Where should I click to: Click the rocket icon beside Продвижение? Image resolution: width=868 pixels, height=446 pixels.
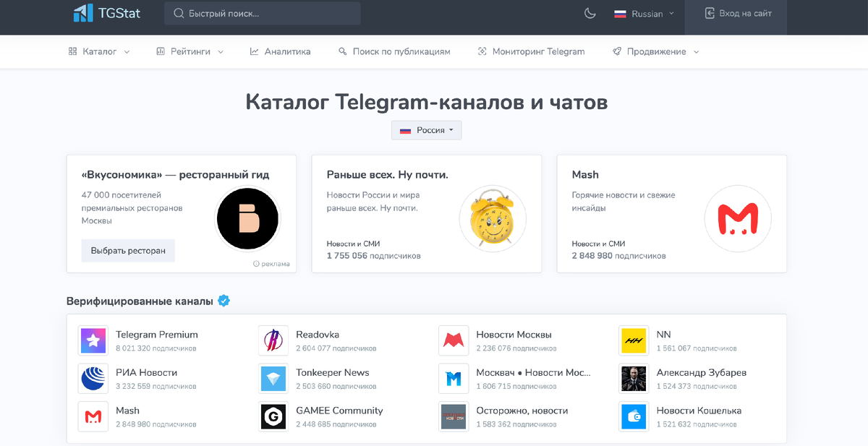click(617, 51)
